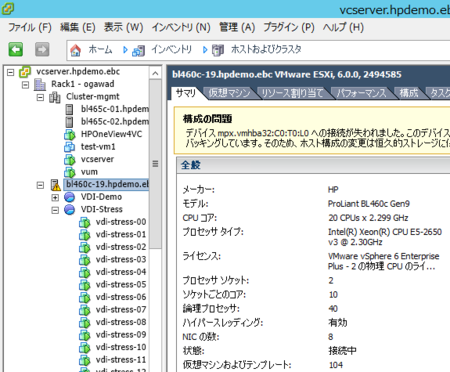This screenshot has width=450, height=372.
Task: Select vdi-stress-10 in the tree
Action: click(121, 347)
